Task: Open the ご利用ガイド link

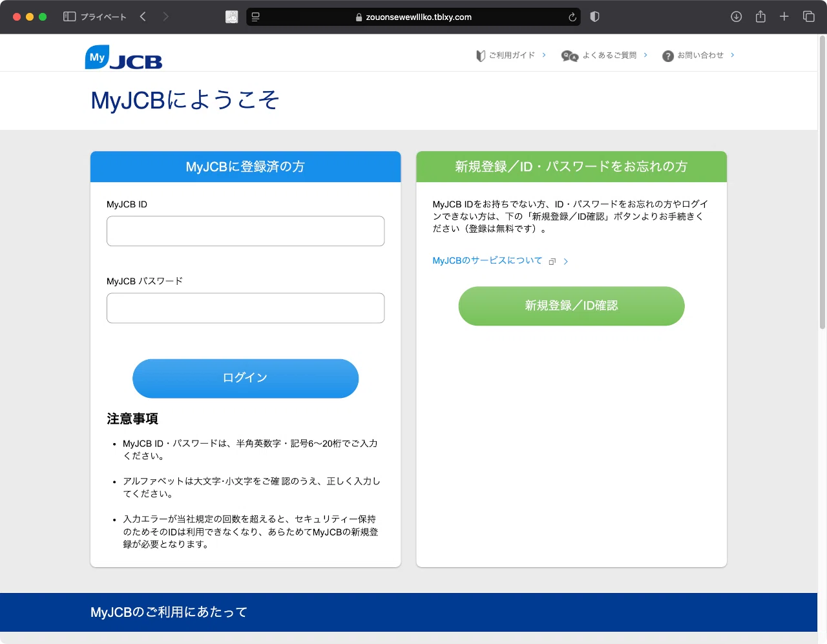Action: (x=512, y=56)
